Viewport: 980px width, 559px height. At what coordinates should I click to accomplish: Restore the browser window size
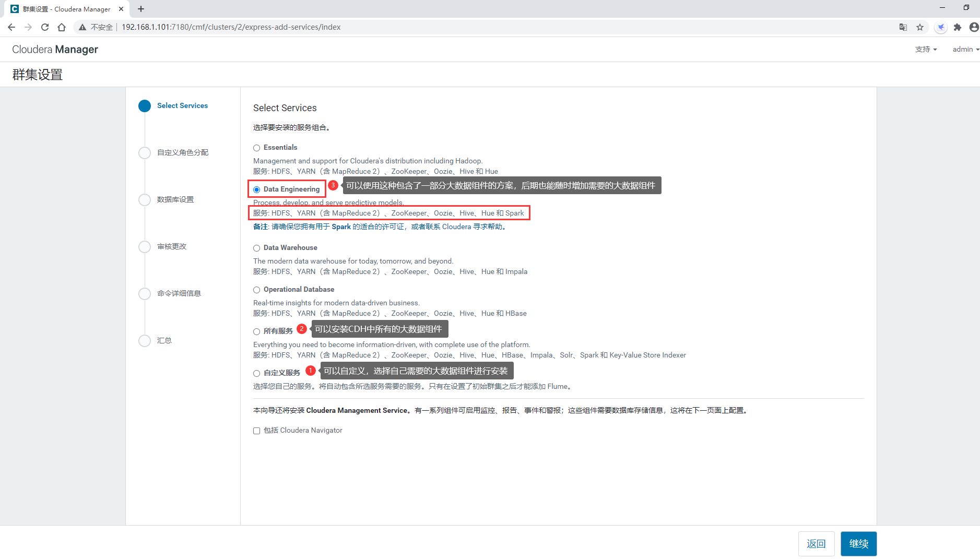[966, 8]
